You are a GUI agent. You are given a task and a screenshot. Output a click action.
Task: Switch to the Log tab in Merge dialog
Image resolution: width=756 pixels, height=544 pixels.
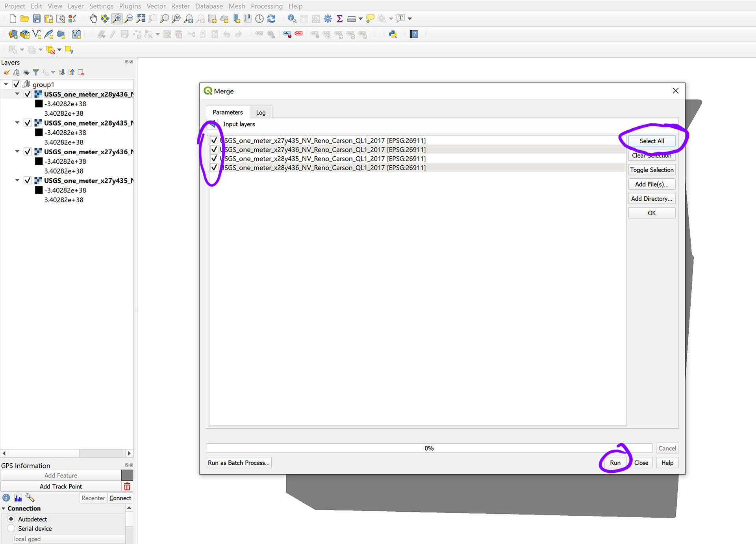pos(261,112)
